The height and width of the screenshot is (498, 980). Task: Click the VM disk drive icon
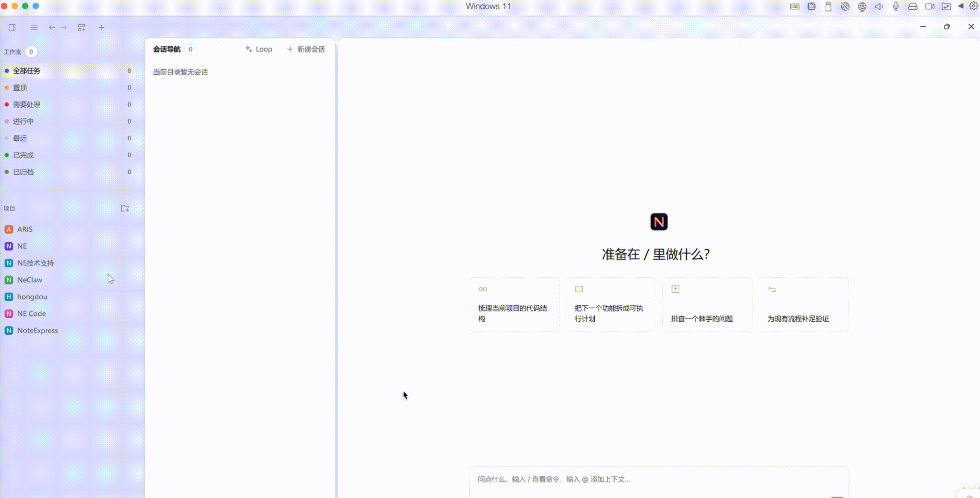913,6
